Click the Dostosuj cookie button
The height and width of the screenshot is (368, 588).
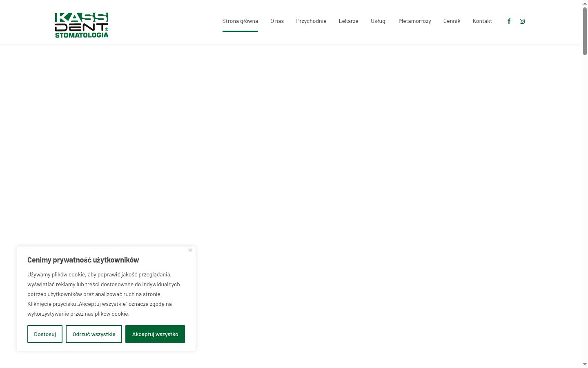[x=45, y=334]
